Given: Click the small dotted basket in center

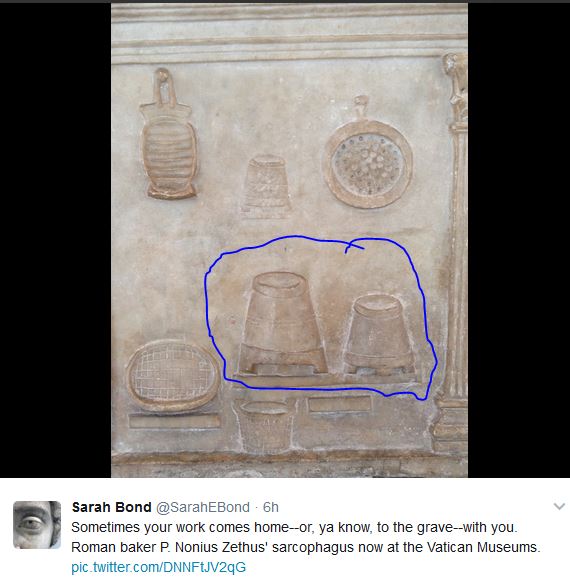Looking at the screenshot, I should [266, 185].
